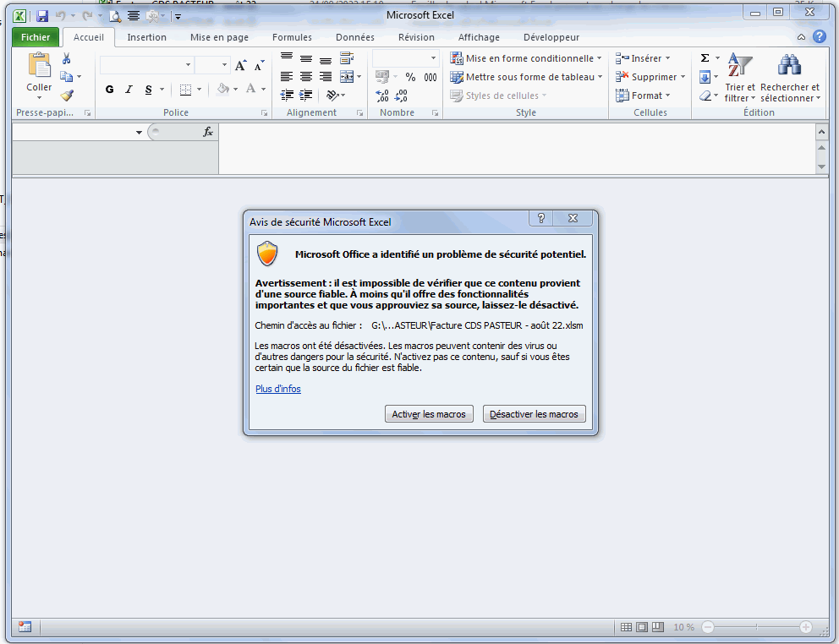The height and width of the screenshot is (644, 839).
Task: Toggle bold G formatting
Action: coord(110,90)
